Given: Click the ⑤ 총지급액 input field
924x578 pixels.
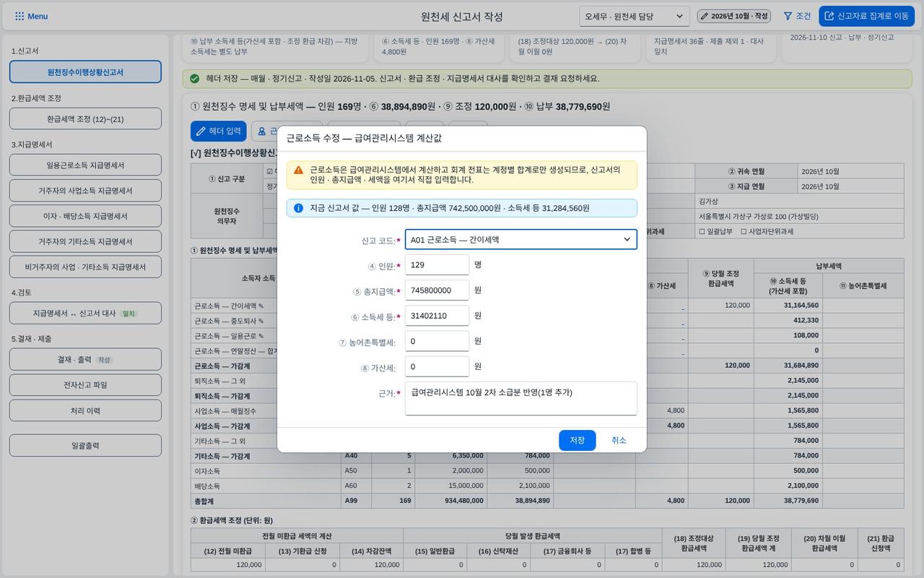Looking at the screenshot, I should 437,290.
